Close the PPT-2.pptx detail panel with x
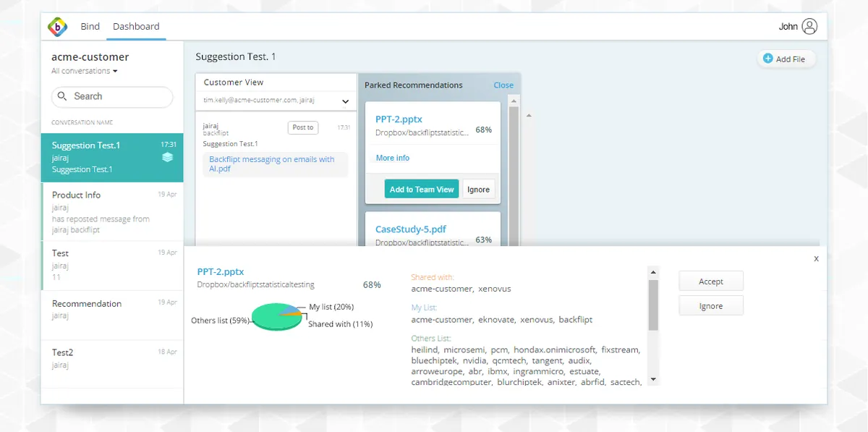Viewport: 868px width, 432px height. (816, 258)
